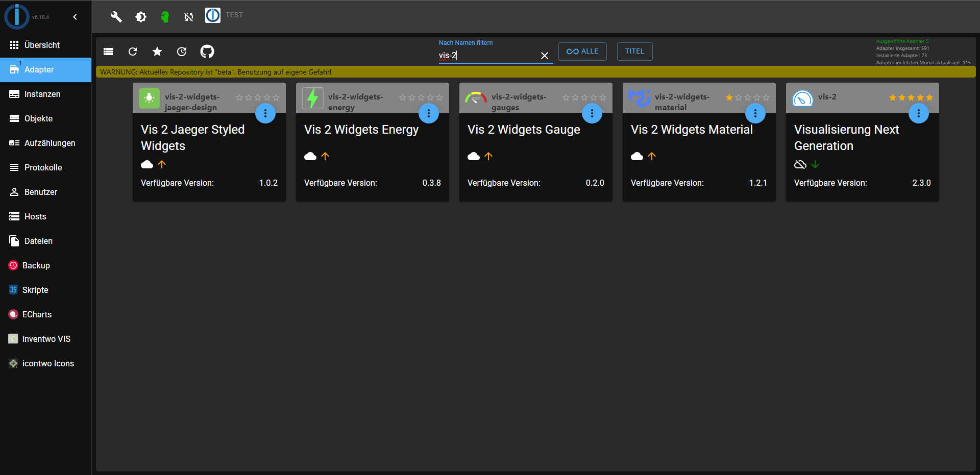
Task: Open menu for vis-2-widgets-energy card
Action: click(x=429, y=113)
